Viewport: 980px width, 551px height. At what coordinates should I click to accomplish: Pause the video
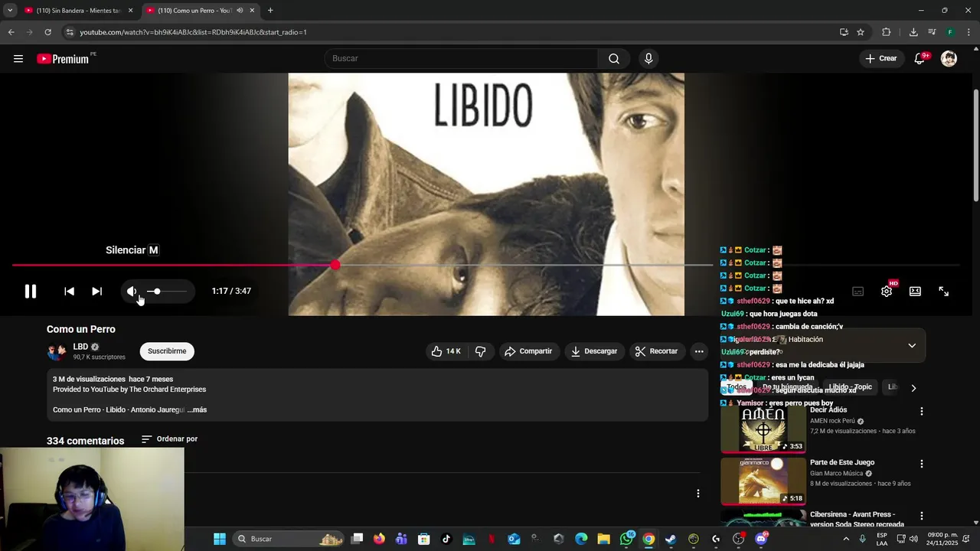(x=31, y=292)
